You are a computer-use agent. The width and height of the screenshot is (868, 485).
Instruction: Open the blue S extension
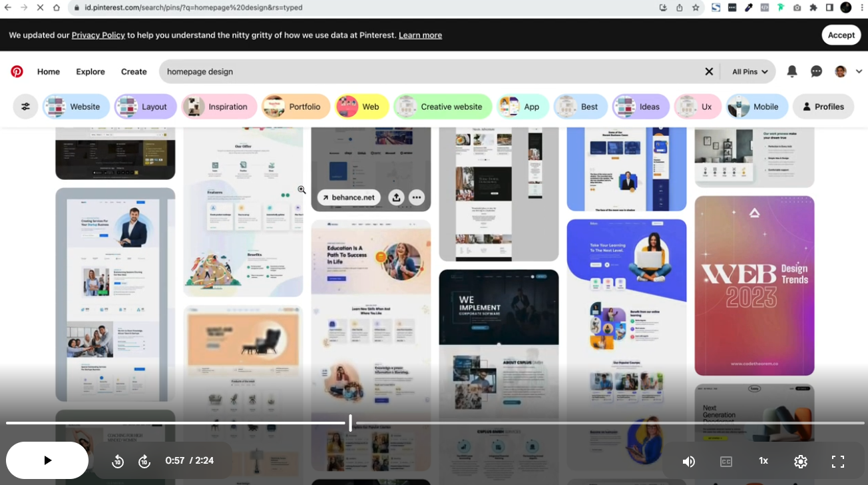coord(716,7)
